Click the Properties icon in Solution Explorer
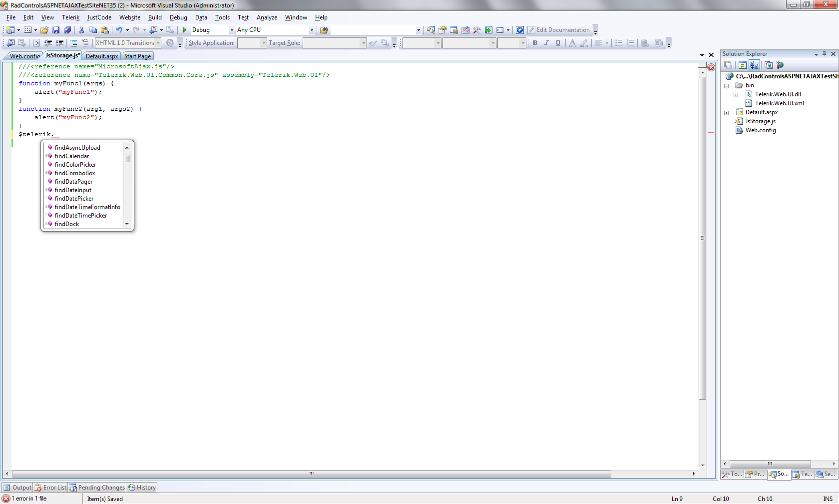This screenshot has height=504, width=839. pyautogui.click(x=728, y=65)
